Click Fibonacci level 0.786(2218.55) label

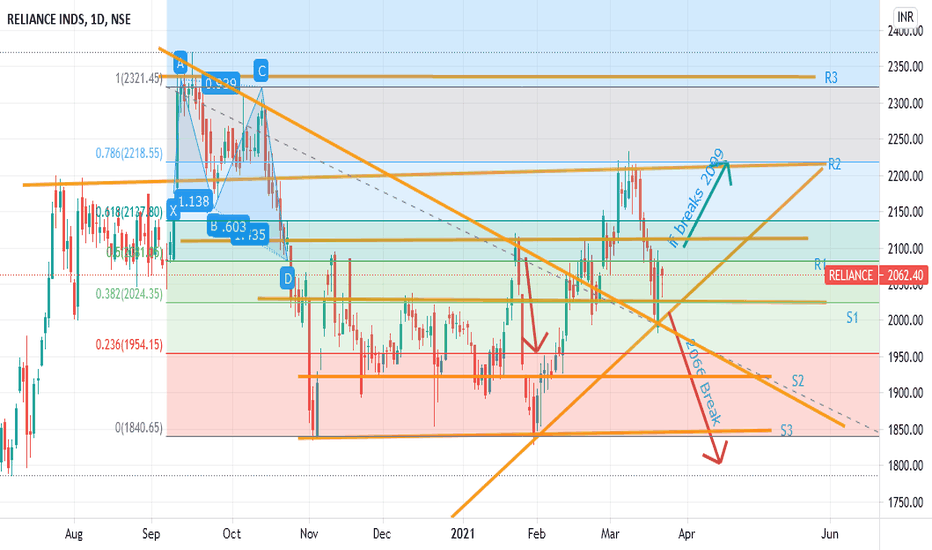pos(129,153)
